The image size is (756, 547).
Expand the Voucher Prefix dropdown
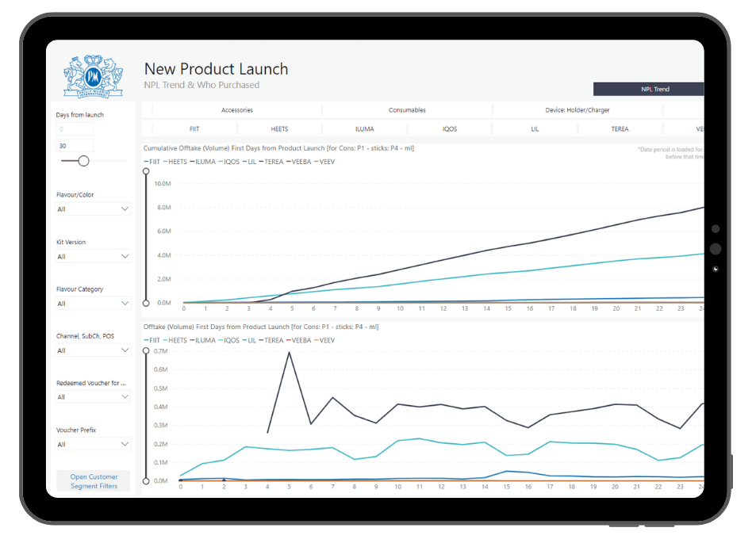click(x=93, y=445)
